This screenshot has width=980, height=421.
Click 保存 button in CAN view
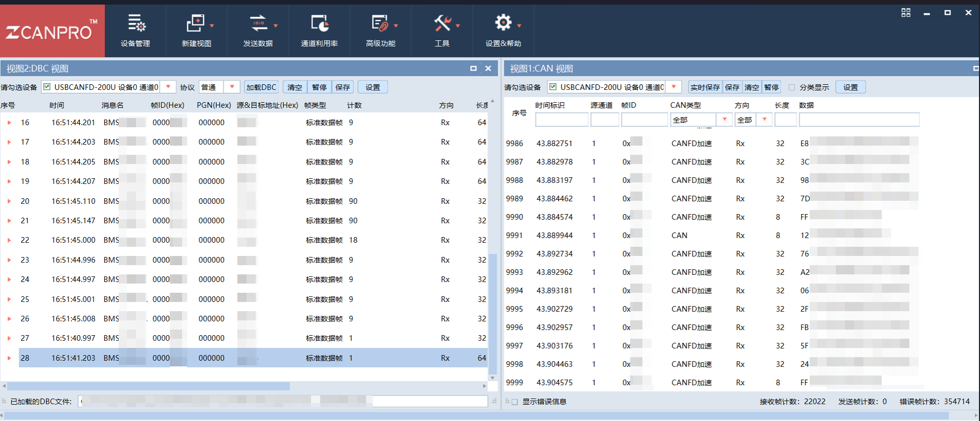pos(732,87)
